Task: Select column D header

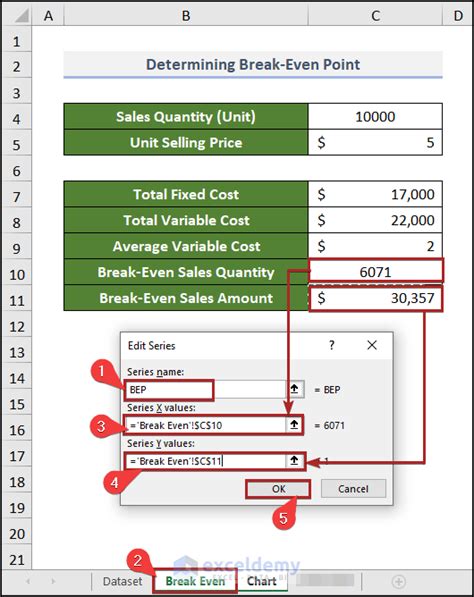Action: pyautogui.click(x=458, y=16)
